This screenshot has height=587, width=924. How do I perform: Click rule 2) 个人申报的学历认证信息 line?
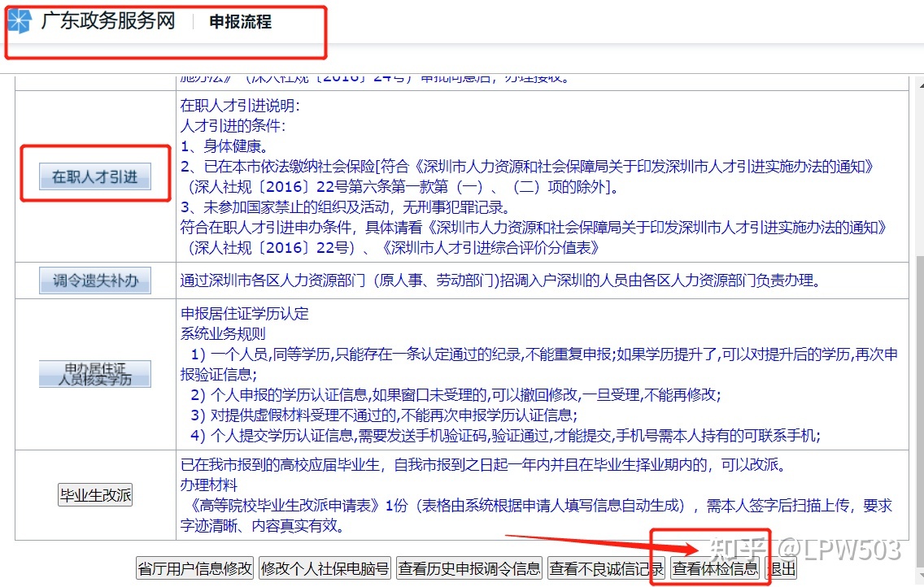point(455,394)
